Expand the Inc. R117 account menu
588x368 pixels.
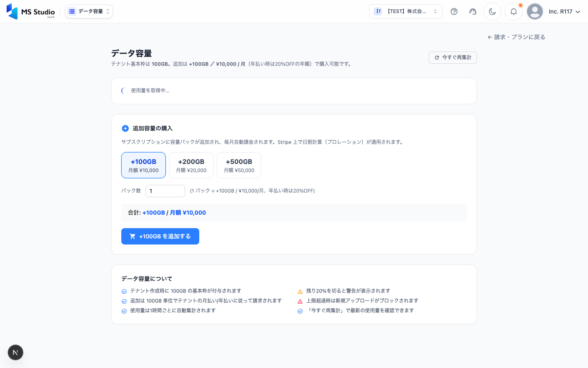(564, 11)
